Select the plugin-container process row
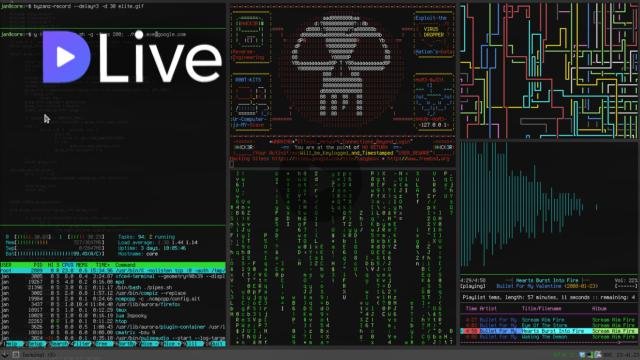Viewport: 640px width, 360px height. (113, 327)
